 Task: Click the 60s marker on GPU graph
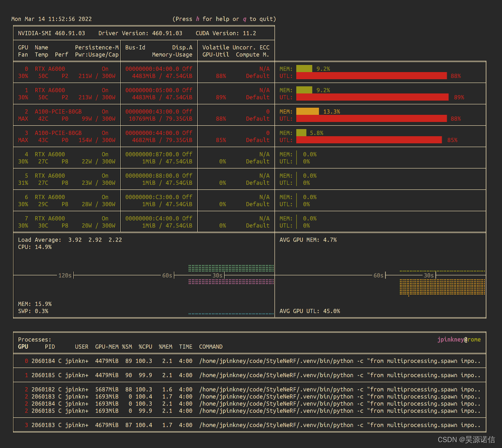click(378, 275)
